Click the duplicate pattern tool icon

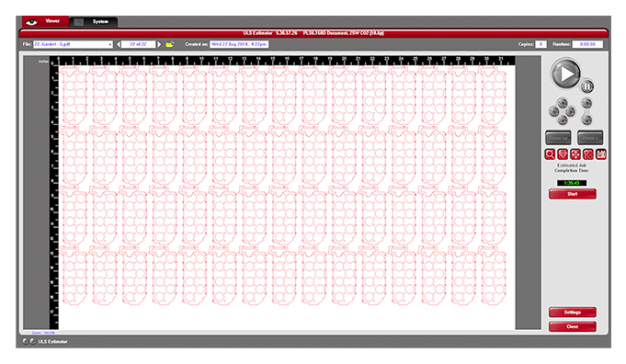[x=588, y=154]
